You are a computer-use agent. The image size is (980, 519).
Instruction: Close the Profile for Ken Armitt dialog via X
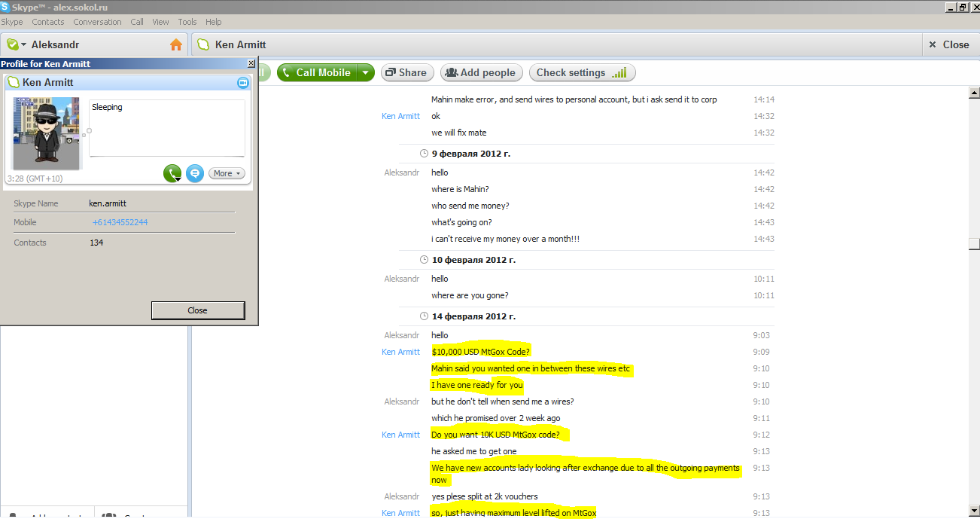pyautogui.click(x=251, y=64)
